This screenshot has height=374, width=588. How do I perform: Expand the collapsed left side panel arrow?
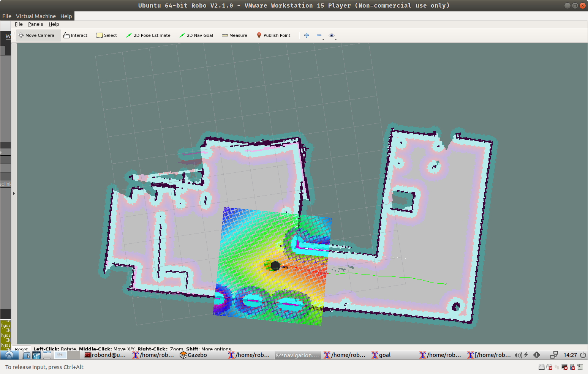pyautogui.click(x=14, y=193)
